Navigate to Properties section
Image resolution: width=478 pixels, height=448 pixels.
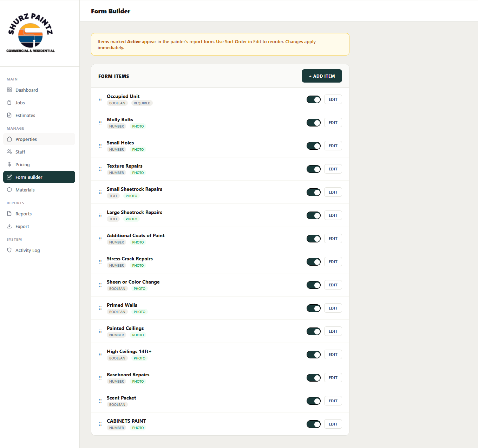coord(39,139)
